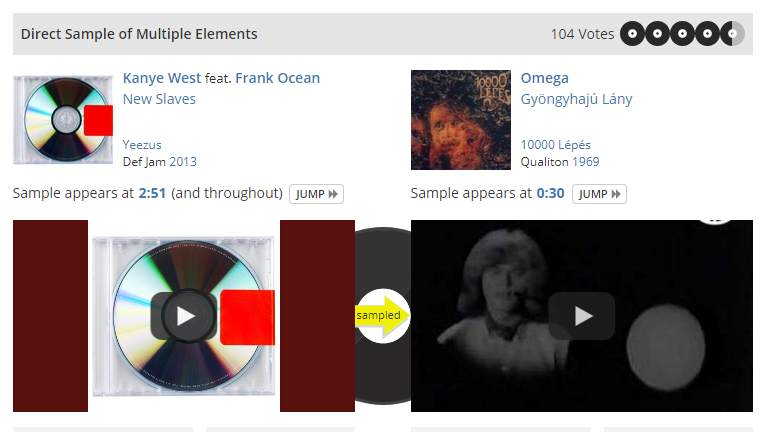This screenshot has height=432, width=766.
Task: Open the Gyöngyhajú Lány track link
Action: pos(576,99)
